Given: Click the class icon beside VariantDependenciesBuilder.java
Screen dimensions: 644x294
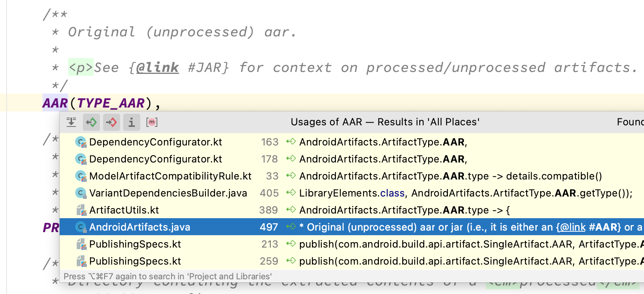Looking at the screenshot, I should pos(81,193).
